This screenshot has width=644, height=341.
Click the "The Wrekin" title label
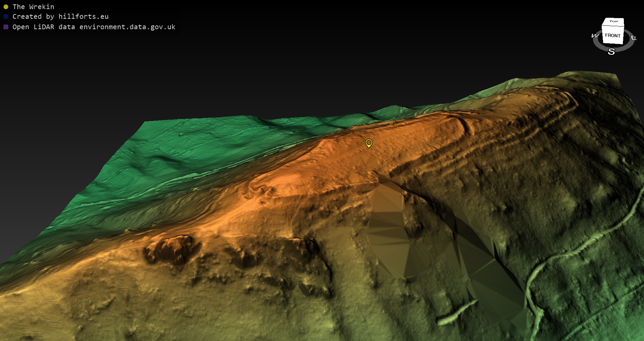click(33, 7)
